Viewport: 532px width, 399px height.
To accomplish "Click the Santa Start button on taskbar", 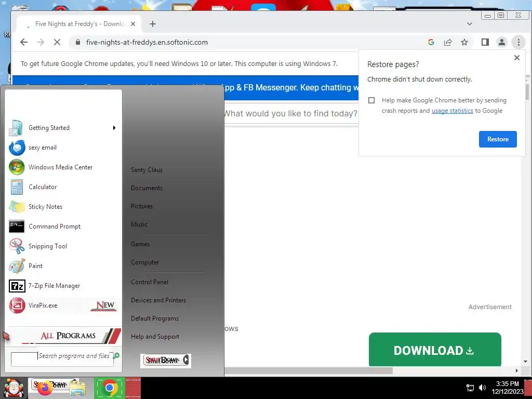I will [x=13, y=388].
